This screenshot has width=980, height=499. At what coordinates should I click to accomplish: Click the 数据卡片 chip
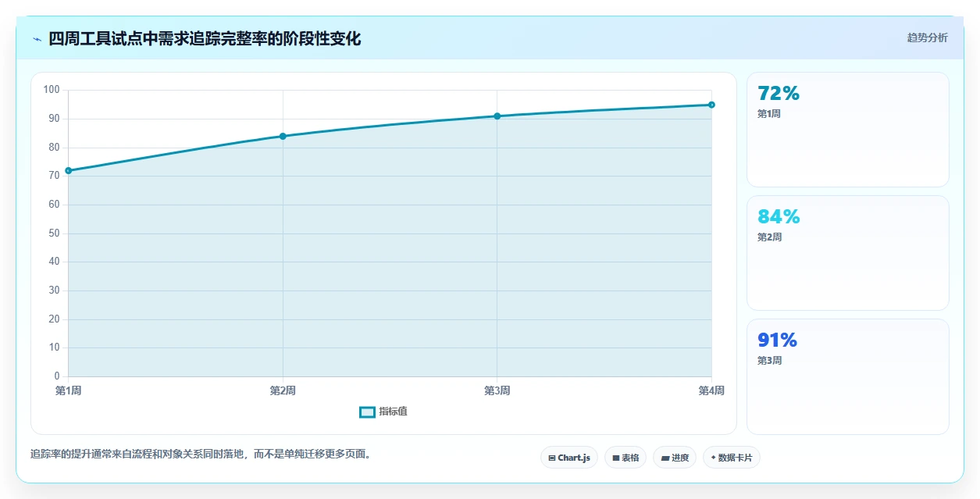[732, 458]
